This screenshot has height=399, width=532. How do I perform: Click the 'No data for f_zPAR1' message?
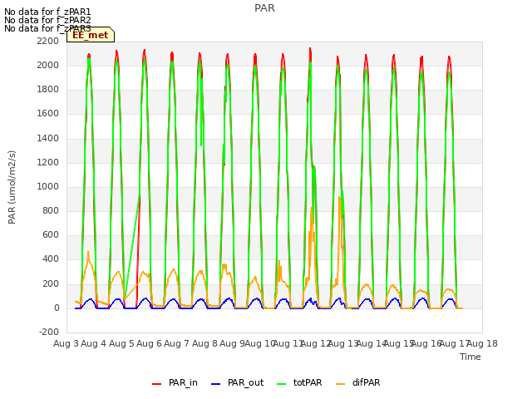click(x=47, y=12)
